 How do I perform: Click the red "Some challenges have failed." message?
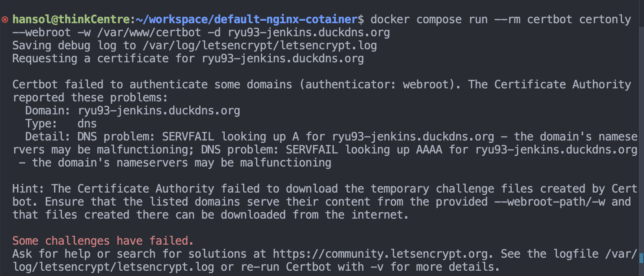pos(103,241)
